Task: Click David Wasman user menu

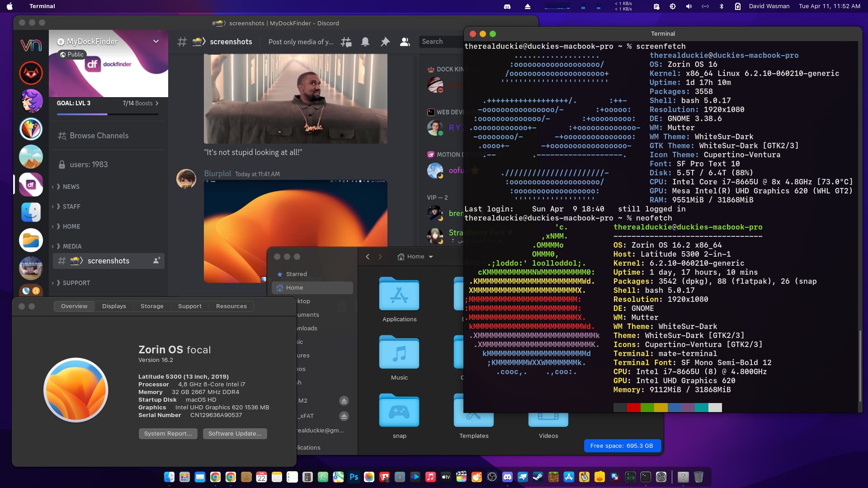Action: 769,6
